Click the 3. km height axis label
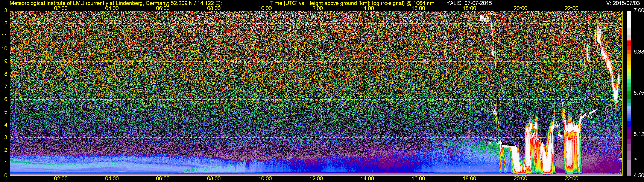 (x=6, y=138)
